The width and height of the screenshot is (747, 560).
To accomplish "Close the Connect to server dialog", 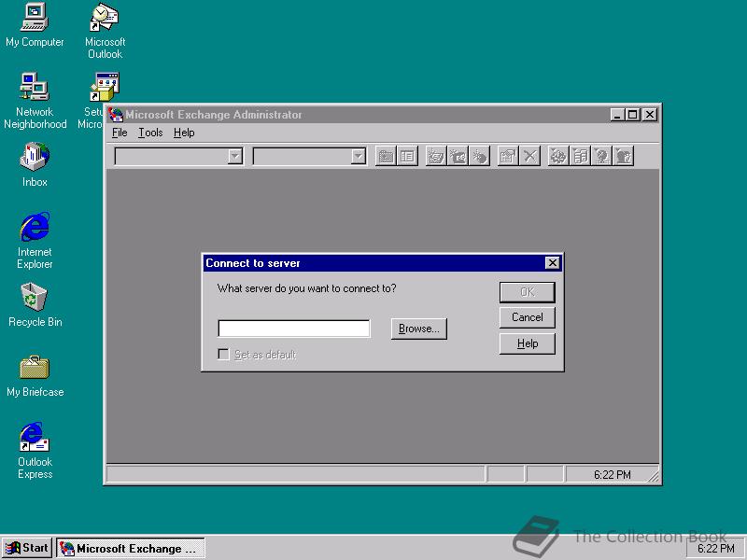I will pyautogui.click(x=552, y=263).
